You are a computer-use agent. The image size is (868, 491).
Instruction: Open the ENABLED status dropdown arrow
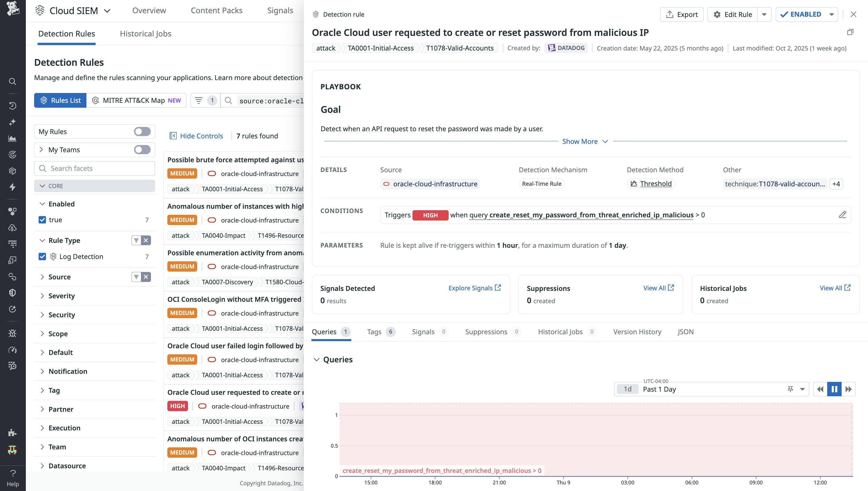click(832, 15)
